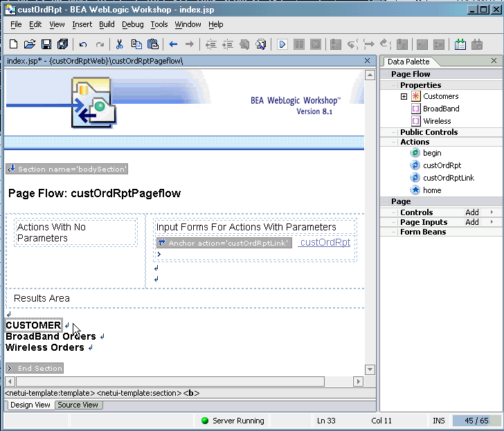504x431 pixels.
Task: Select the Data Palette tab
Action: coord(408,62)
